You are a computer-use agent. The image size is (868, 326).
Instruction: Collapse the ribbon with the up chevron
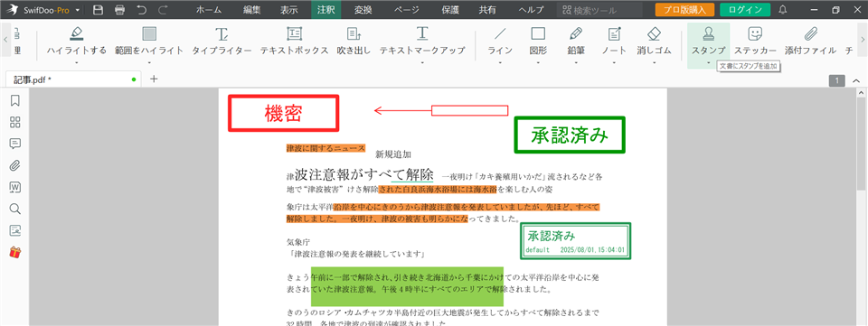coord(856,81)
